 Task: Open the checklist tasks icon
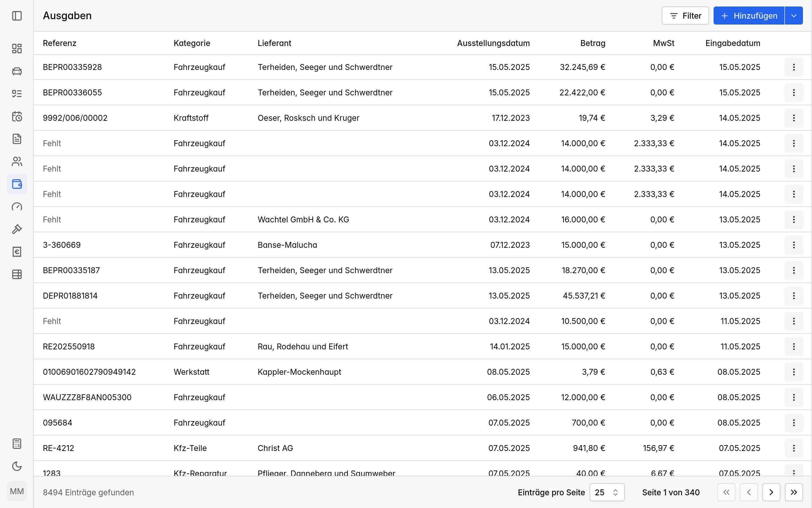click(17, 94)
